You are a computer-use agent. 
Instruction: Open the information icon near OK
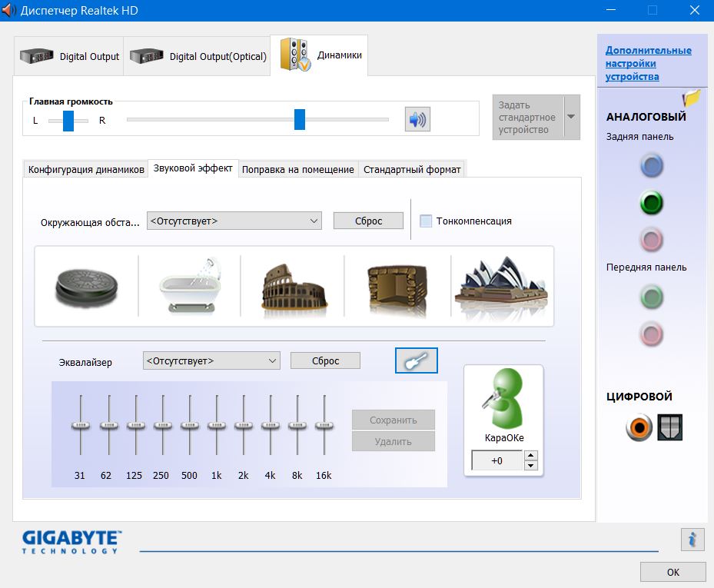click(x=692, y=540)
